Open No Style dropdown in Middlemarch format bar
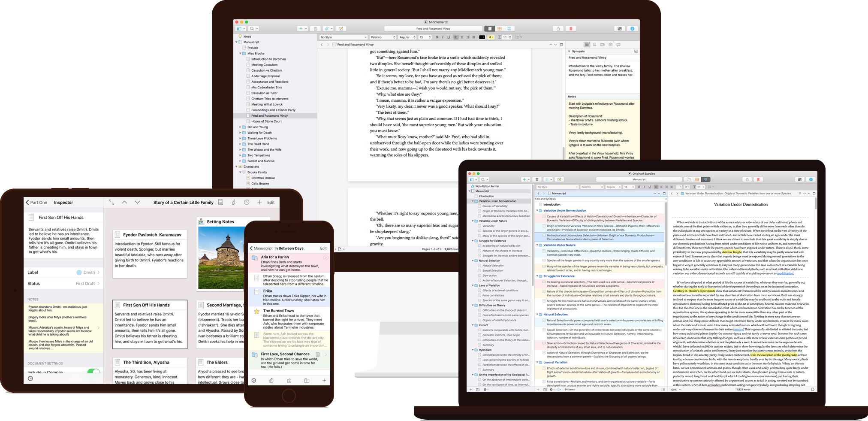The height and width of the screenshot is (421, 868). pyautogui.click(x=344, y=37)
